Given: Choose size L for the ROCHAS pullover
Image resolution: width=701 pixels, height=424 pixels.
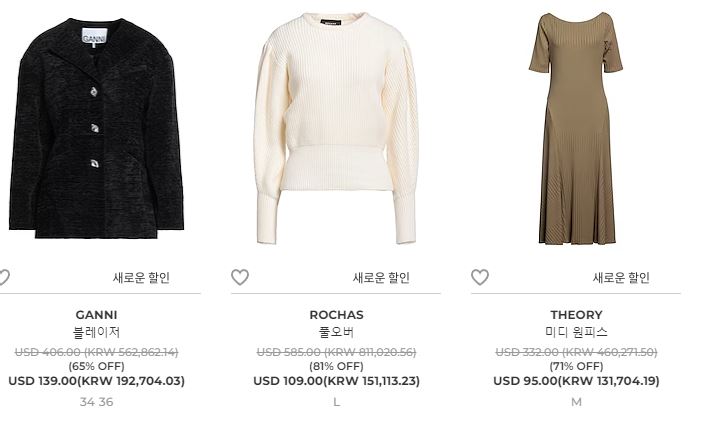Looking at the screenshot, I should (336, 402).
